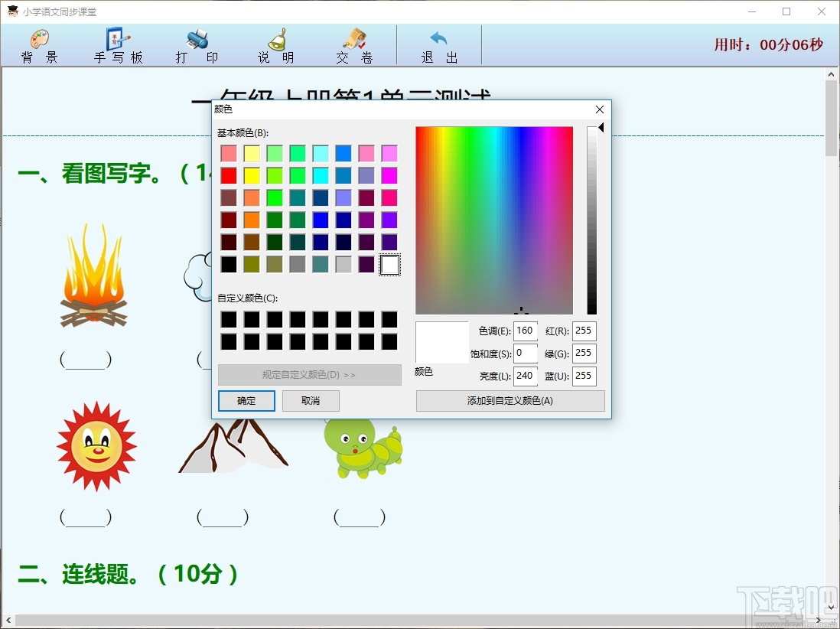Click answer blank under the caterpillar
Viewport: 840px width, 629px height.
[360, 517]
